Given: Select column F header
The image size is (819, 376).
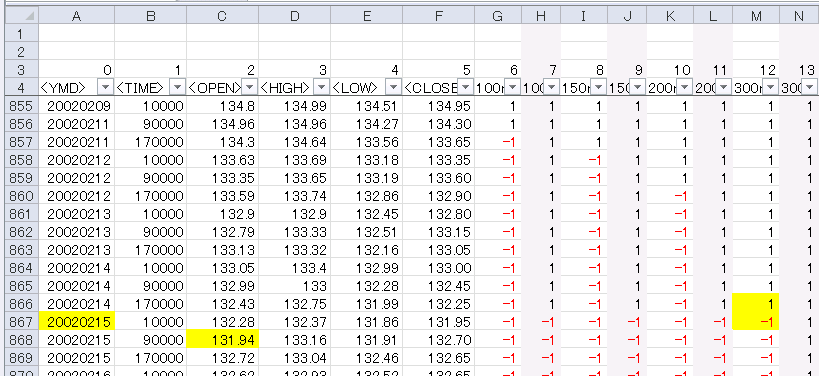Looking at the screenshot, I should [x=439, y=16].
